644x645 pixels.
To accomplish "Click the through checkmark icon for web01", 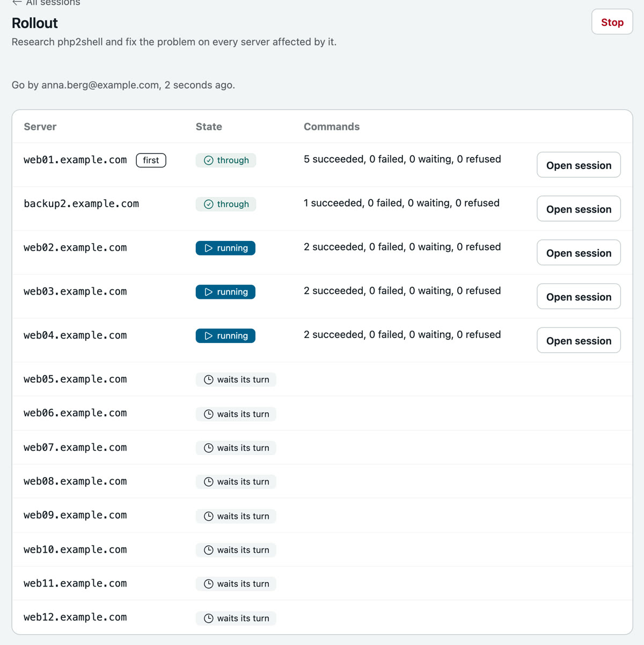I will 209,160.
